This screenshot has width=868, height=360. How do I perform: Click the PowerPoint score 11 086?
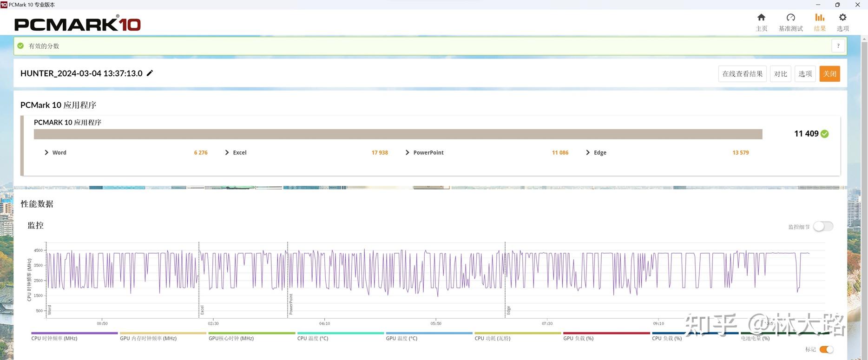pyautogui.click(x=560, y=152)
